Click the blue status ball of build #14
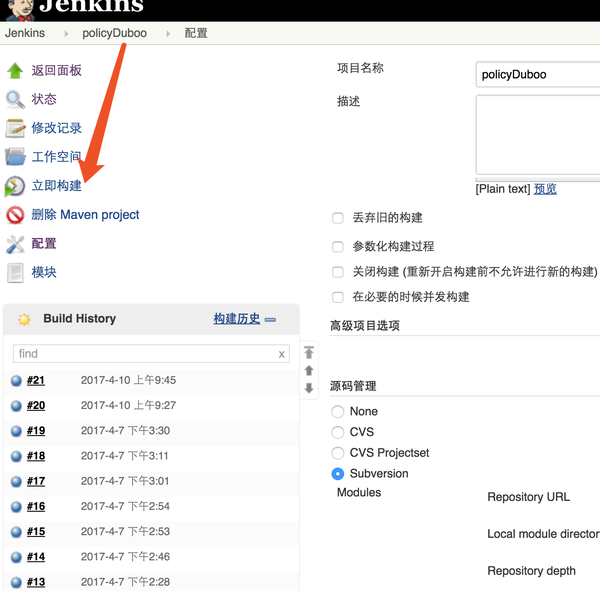This screenshot has width=600, height=591. click(16, 557)
